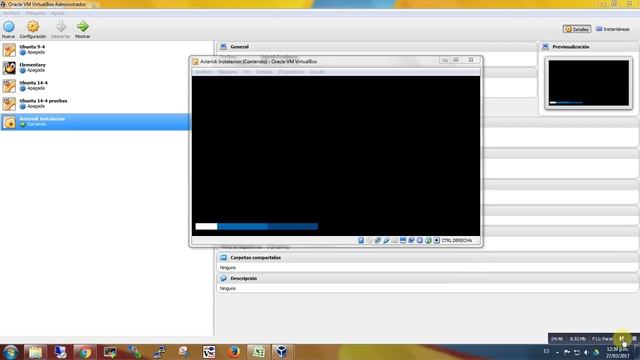Open Archivo menu in VM window
The image size is (640, 360).
(x=203, y=72)
